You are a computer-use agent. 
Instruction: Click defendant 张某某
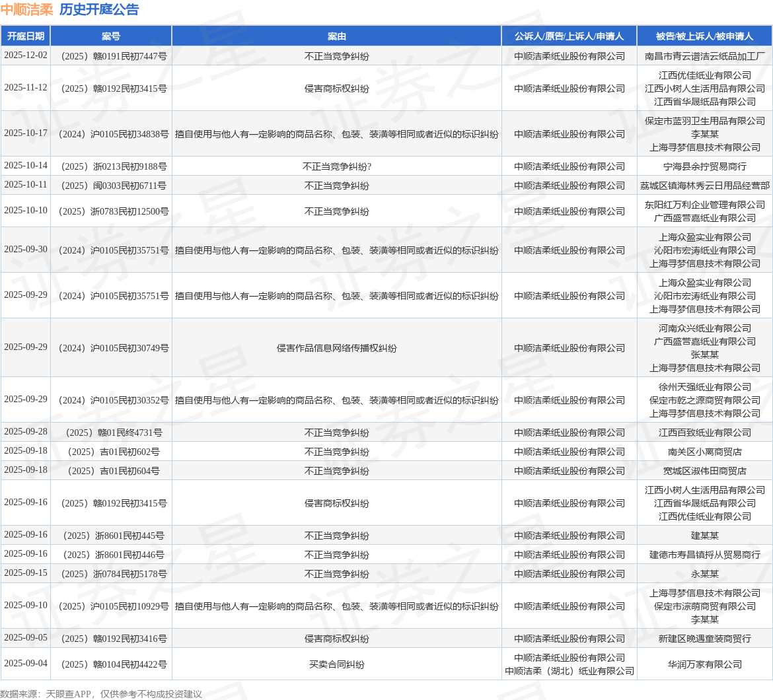[x=704, y=355]
